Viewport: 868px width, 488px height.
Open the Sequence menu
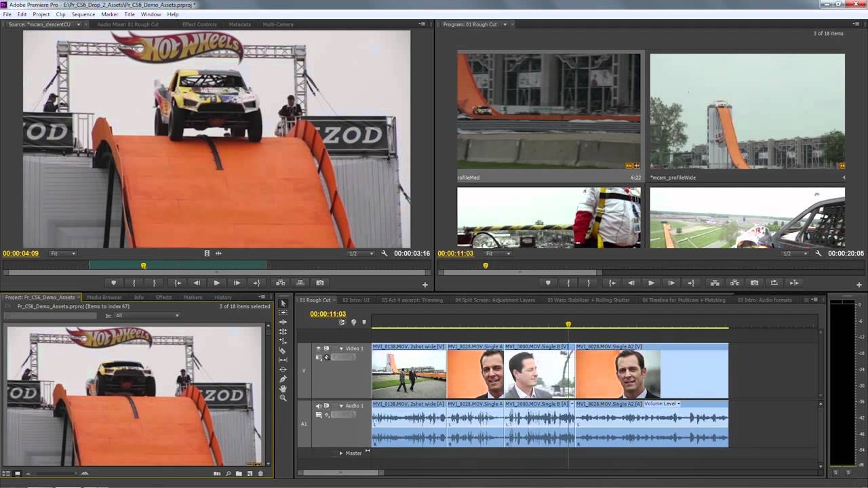pyautogui.click(x=83, y=14)
